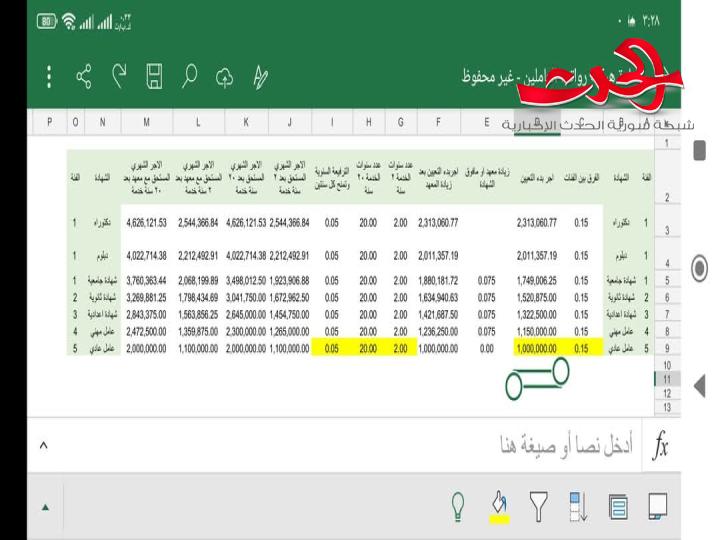Select column K header
This screenshot has height=540, width=720.
(246, 122)
